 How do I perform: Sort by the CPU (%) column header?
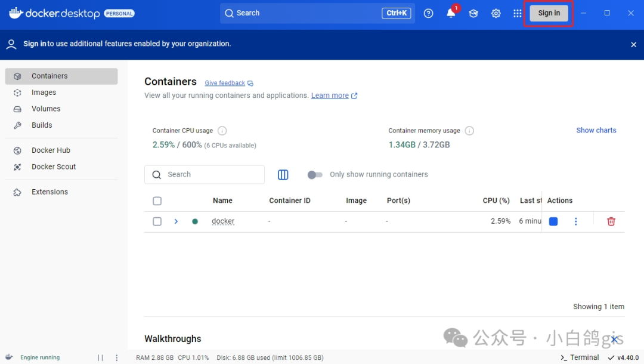point(496,200)
